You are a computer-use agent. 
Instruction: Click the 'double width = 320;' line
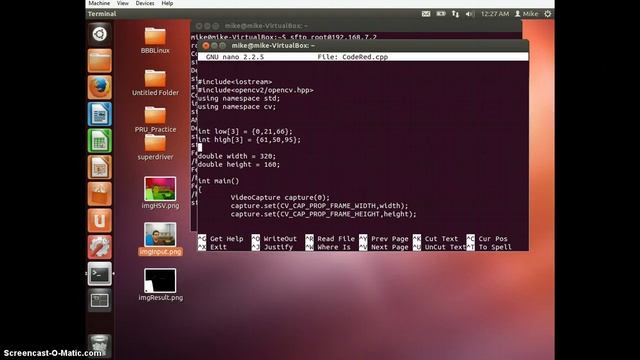pos(237,156)
